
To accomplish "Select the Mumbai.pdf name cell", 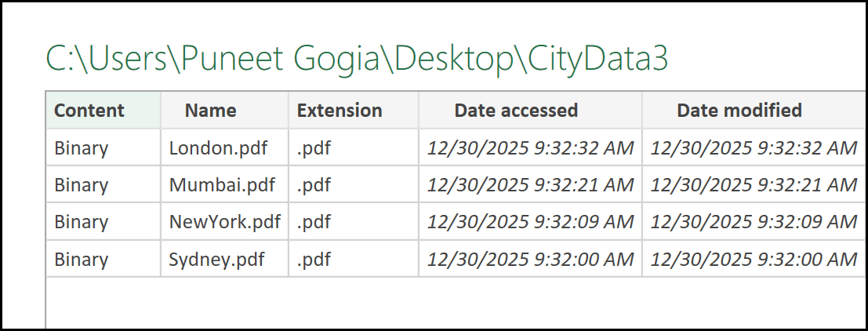I will 222,185.
